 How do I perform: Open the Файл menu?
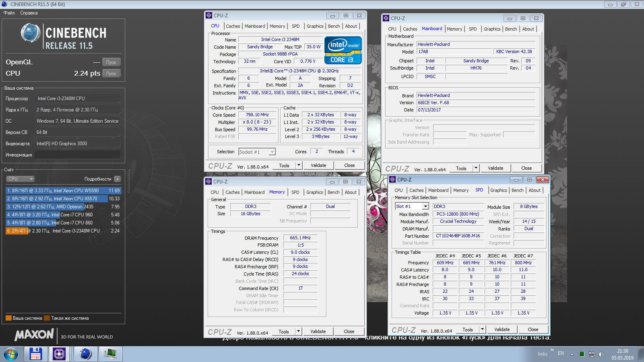coord(9,13)
